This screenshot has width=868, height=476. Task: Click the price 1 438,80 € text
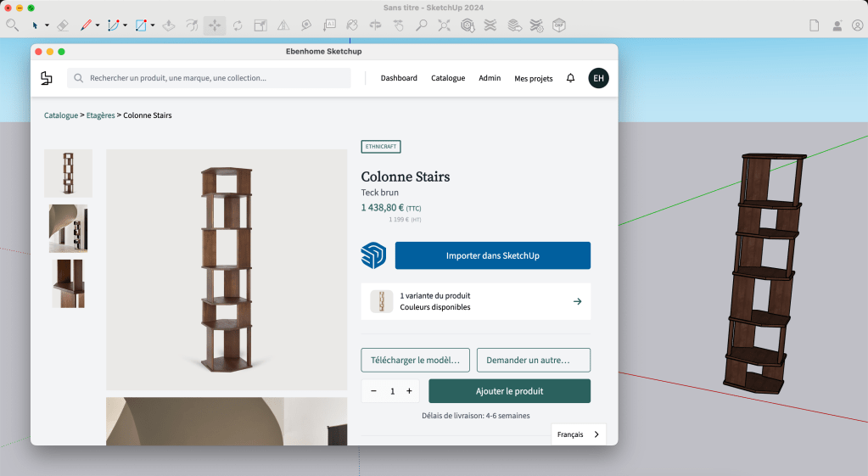pyautogui.click(x=383, y=208)
